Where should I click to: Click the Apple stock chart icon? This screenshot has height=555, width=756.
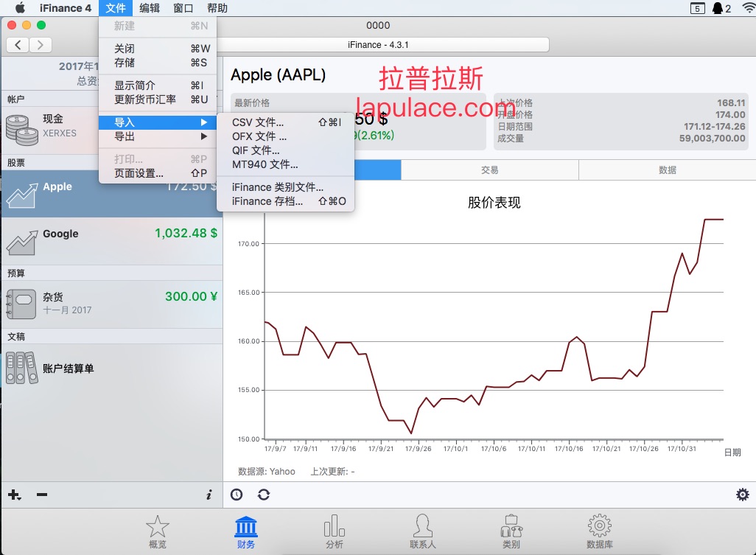point(21,195)
